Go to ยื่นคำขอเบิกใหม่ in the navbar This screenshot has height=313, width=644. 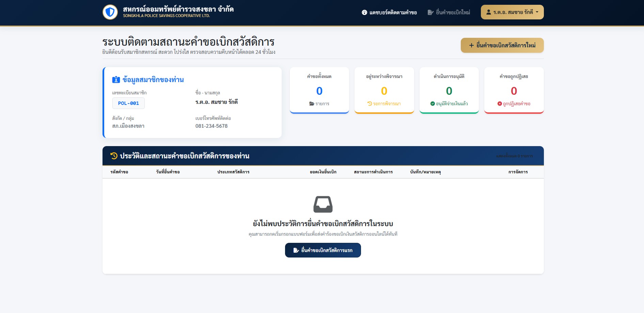click(449, 13)
